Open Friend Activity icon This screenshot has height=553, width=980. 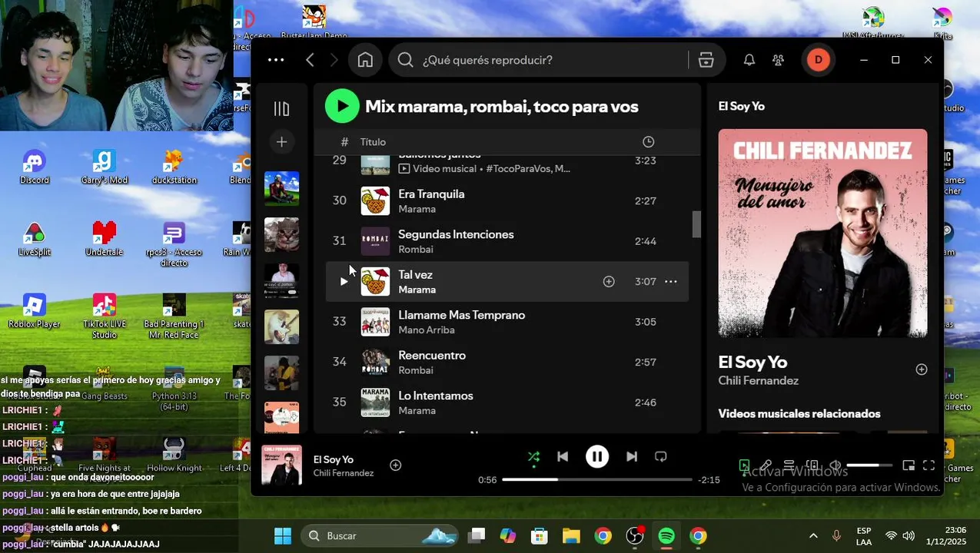tap(779, 60)
